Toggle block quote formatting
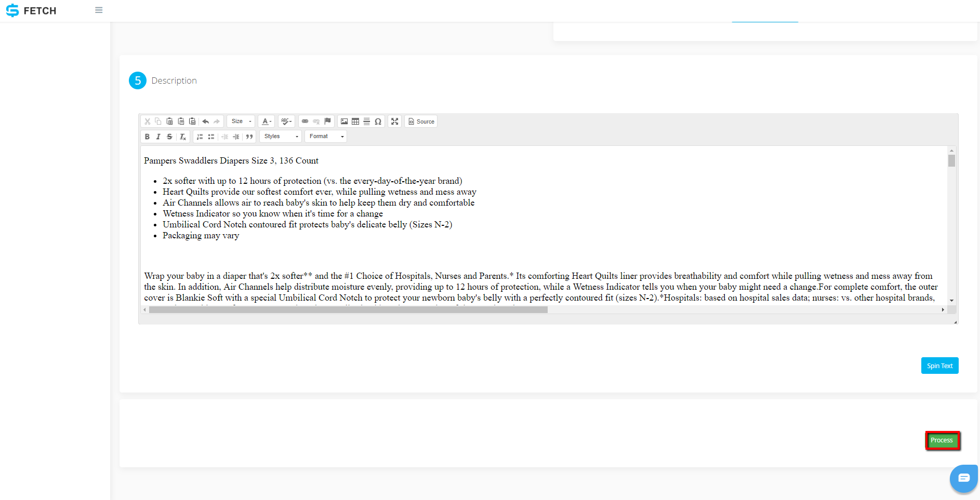The width and height of the screenshot is (980, 500). point(249,137)
